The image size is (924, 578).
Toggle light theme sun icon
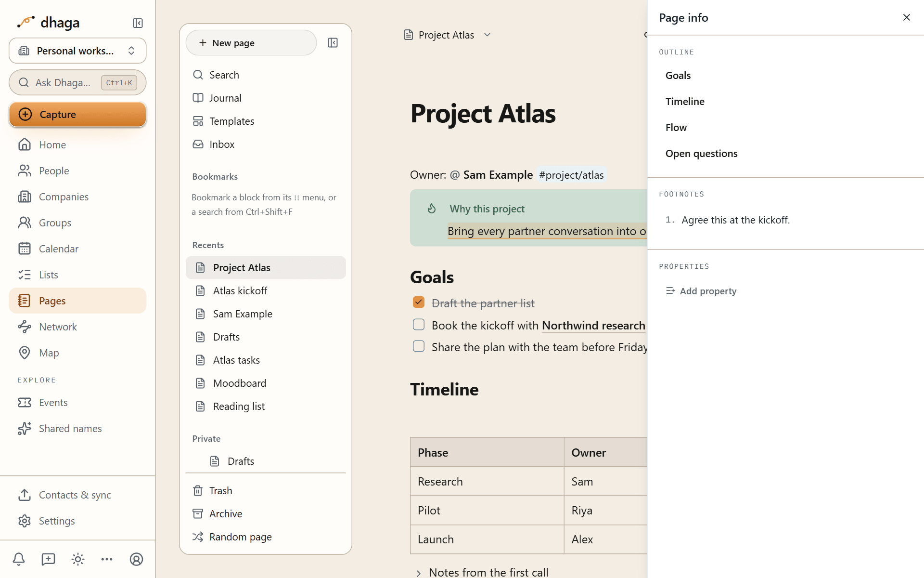coord(78,559)
